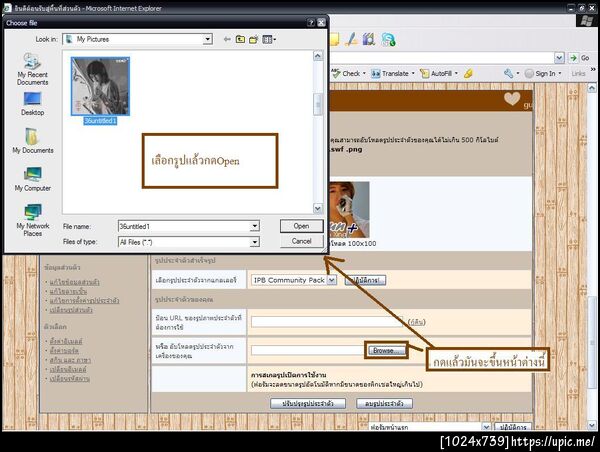Click the button beside forum jump dropdown
600x452 pixels.
tap(513, 426)
